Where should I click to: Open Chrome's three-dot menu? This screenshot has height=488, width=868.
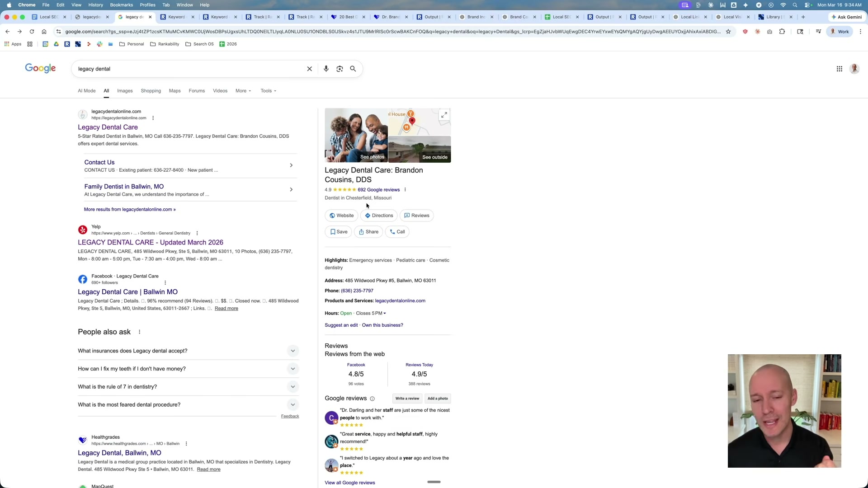pyautogui.click(x=860, y=32)
